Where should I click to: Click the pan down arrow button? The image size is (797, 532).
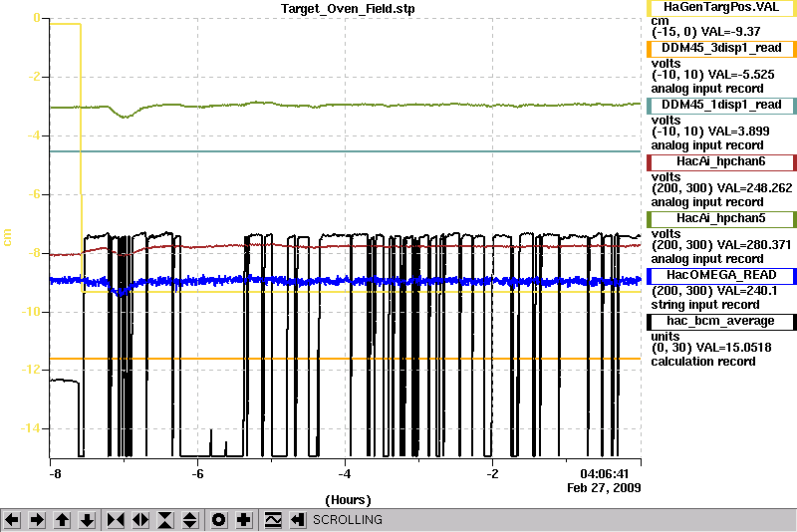[88, 520]
